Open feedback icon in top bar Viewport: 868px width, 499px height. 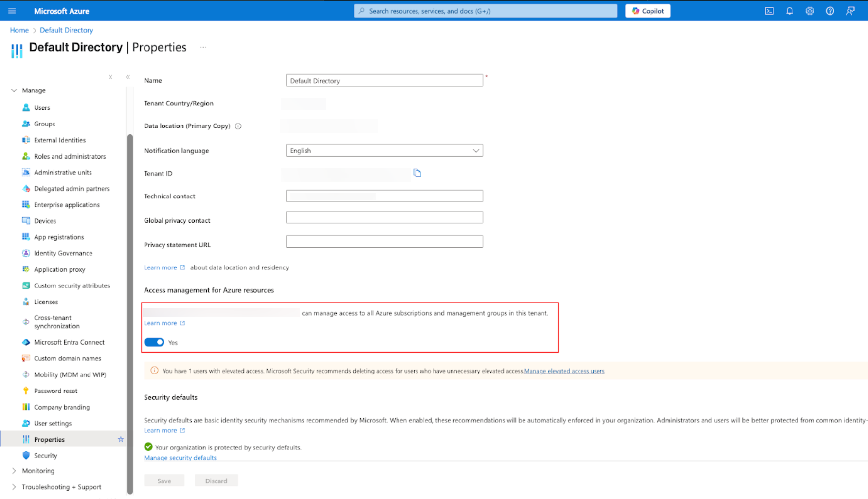pyautogui.click(x=850, y=11)
